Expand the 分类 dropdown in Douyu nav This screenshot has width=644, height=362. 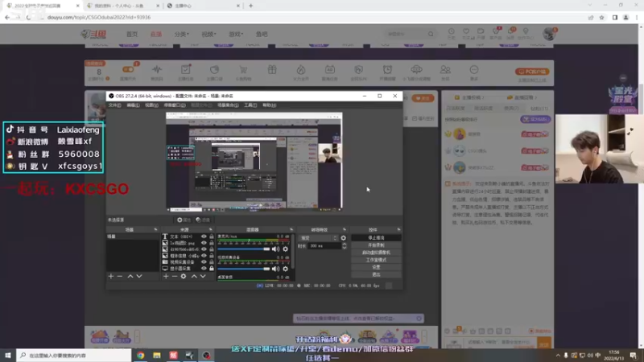(x=182, y=34)
